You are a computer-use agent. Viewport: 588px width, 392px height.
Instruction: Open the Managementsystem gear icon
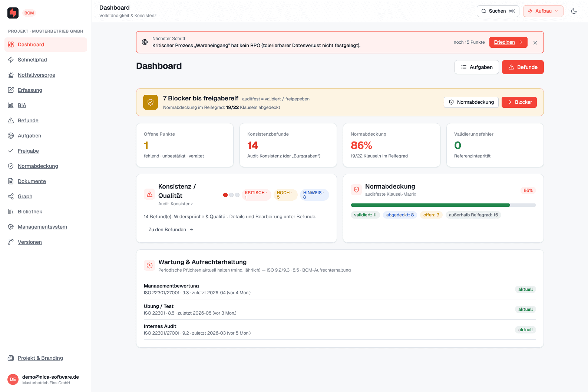click(x=11, y=227)
